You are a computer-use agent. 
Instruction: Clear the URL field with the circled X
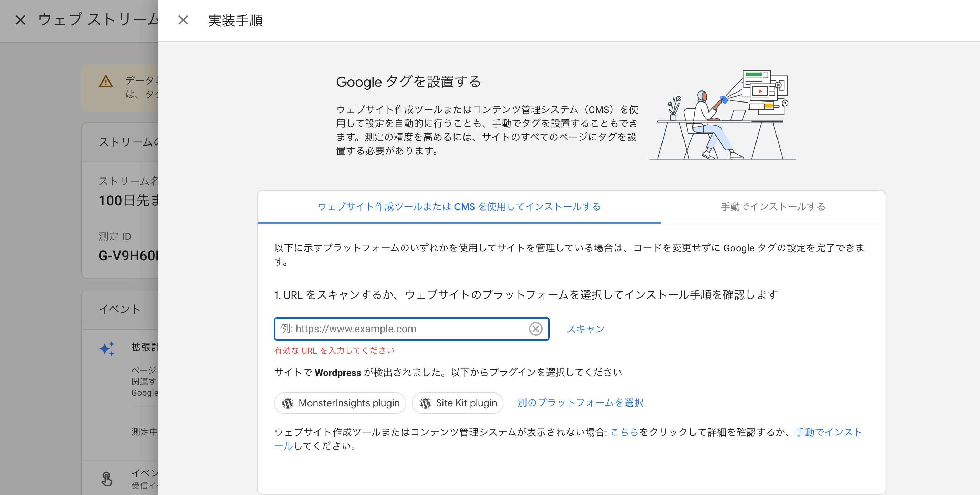tap(535, 329)
